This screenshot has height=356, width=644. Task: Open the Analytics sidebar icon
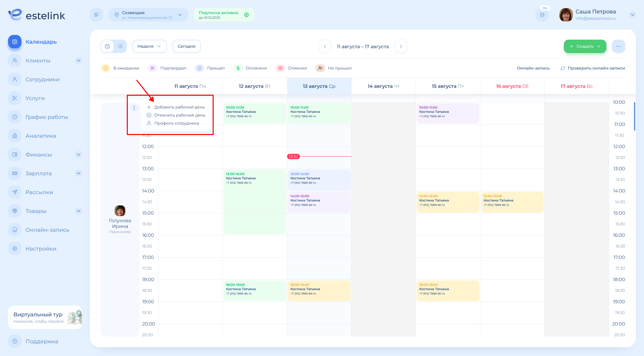tap(15, 136)
